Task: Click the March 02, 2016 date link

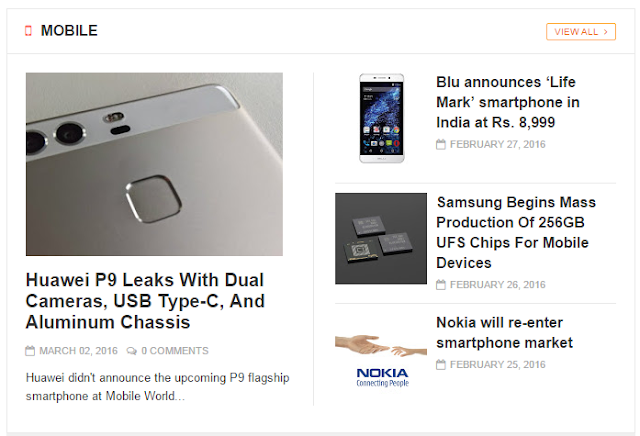Action: 78,351
